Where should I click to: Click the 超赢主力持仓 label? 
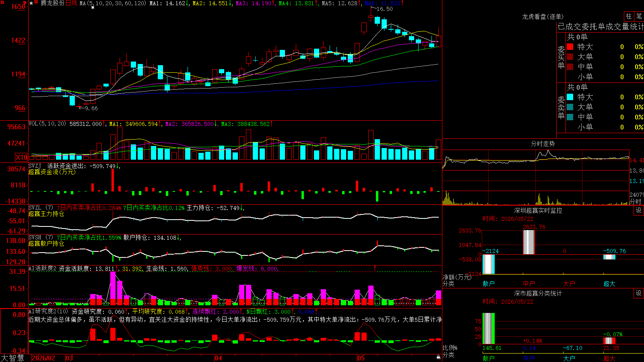point(46,214)
